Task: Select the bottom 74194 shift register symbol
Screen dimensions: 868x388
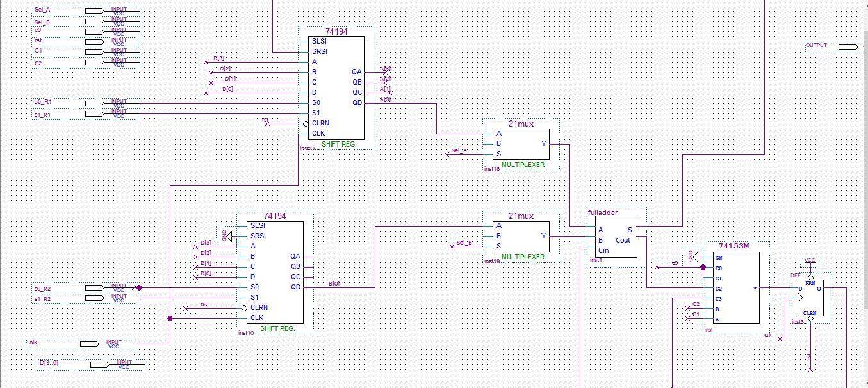Action: click(275, 272)
